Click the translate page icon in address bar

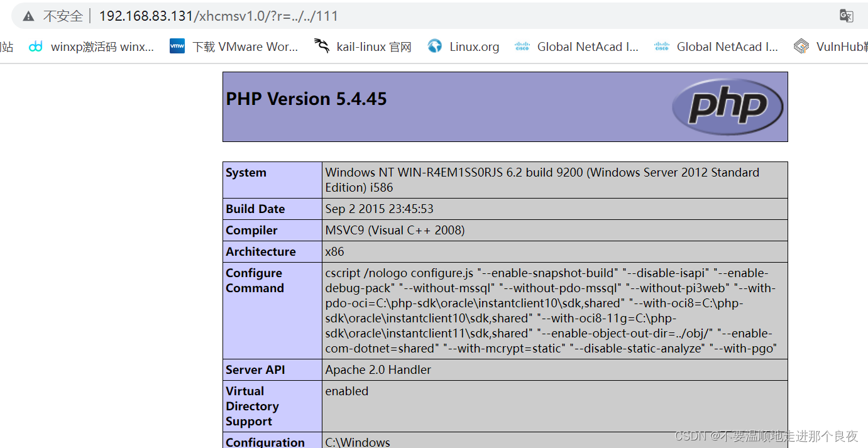tap(846, 16)
